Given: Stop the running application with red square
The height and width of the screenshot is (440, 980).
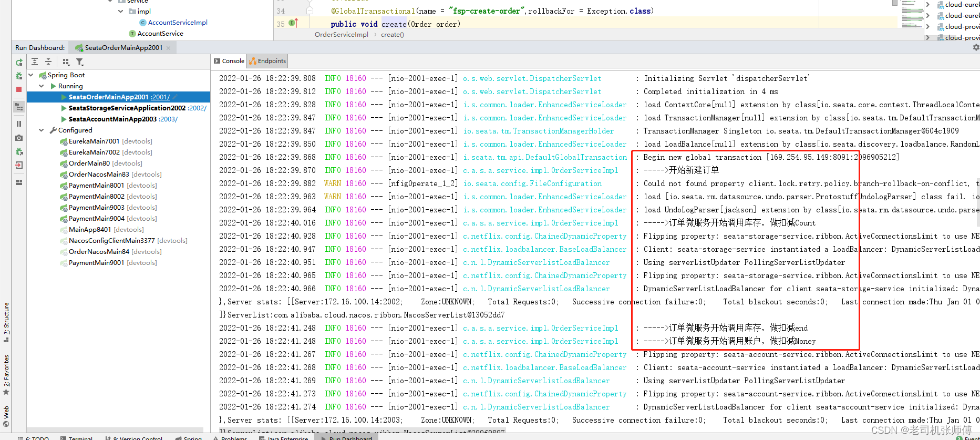Looking at the screenshot, I should tap(19, 89).
